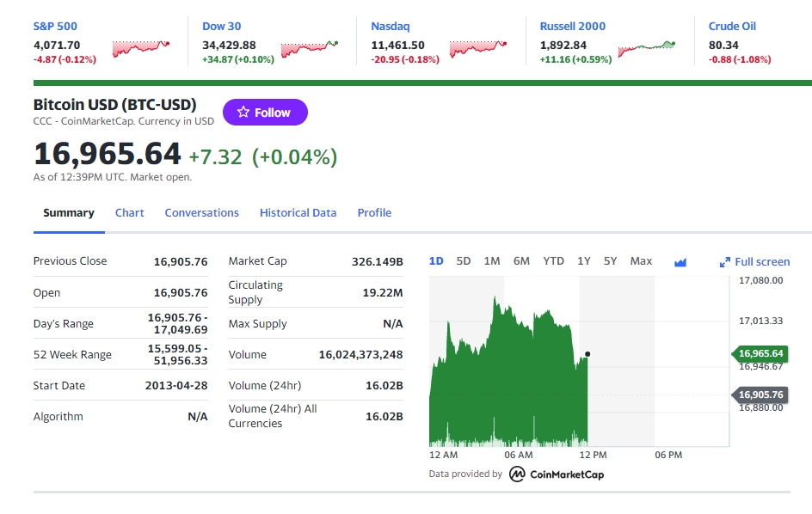Click the Dow 30 change +34.87 (+0.10%)
This screenshot has width=812, height=514.
(x=238, y=59)
